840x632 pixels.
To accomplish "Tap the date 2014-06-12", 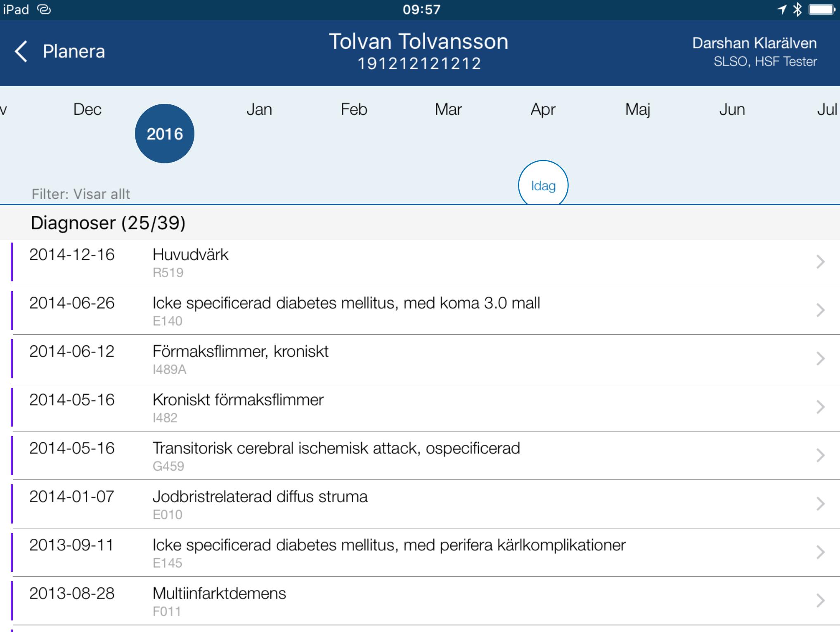I will click(72, 351).
